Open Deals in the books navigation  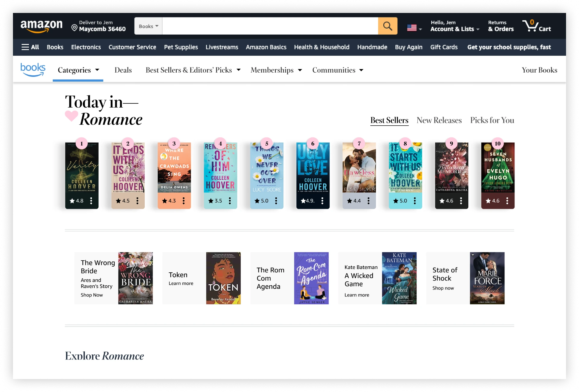pyautogui.click(x=123, y=70)
